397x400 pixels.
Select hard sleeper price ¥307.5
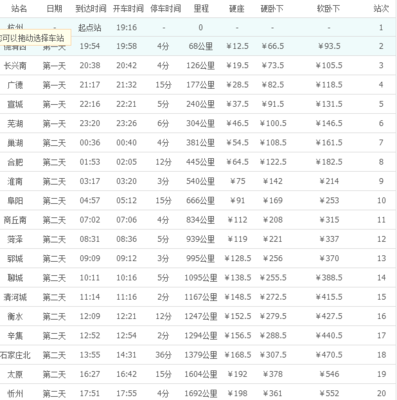click(273, 355)
